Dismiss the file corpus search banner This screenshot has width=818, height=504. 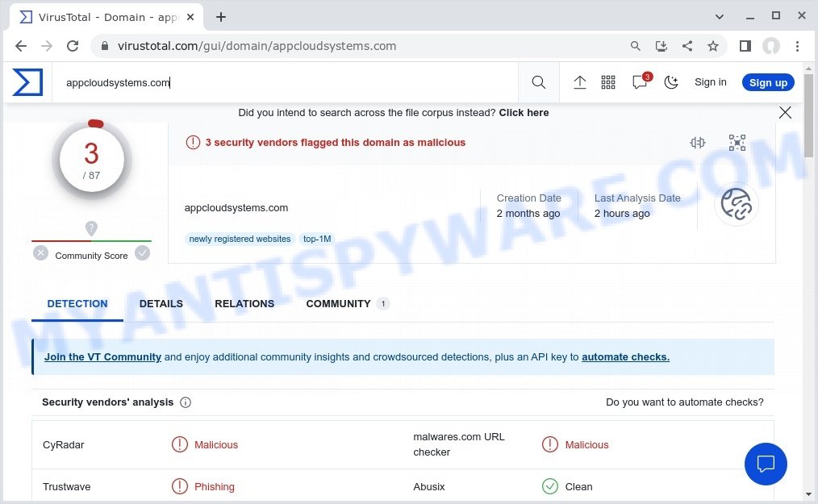tap(785, 113)
